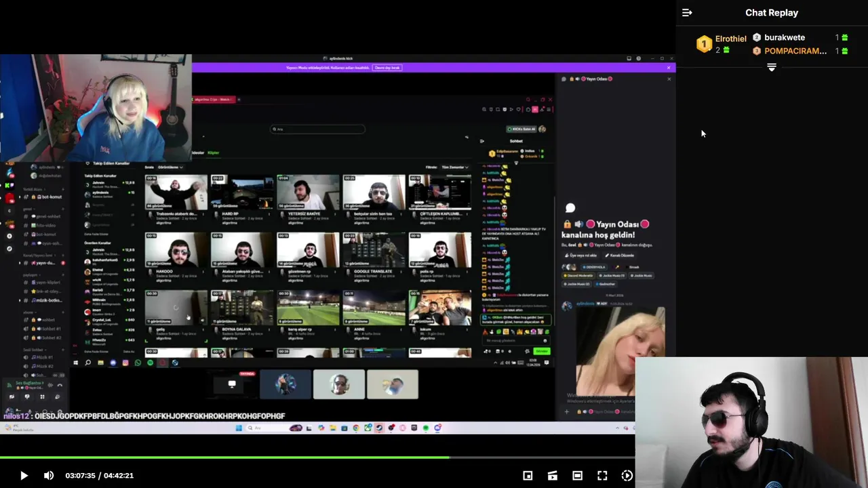The image size is (868, 488).
Task: Open mini-player picture-in-picture mode
Action: click(x=528, y=476)
